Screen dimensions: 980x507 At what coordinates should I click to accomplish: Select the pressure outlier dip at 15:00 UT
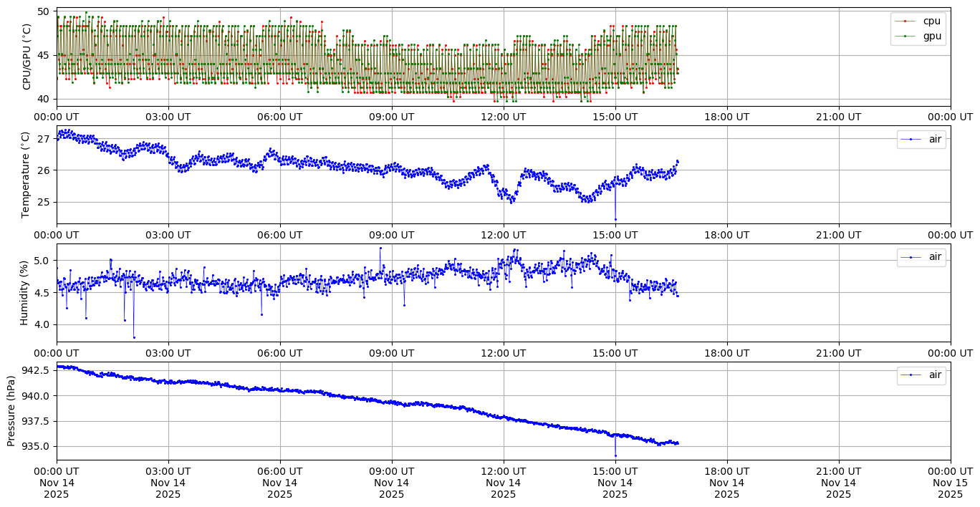point(615,455)
